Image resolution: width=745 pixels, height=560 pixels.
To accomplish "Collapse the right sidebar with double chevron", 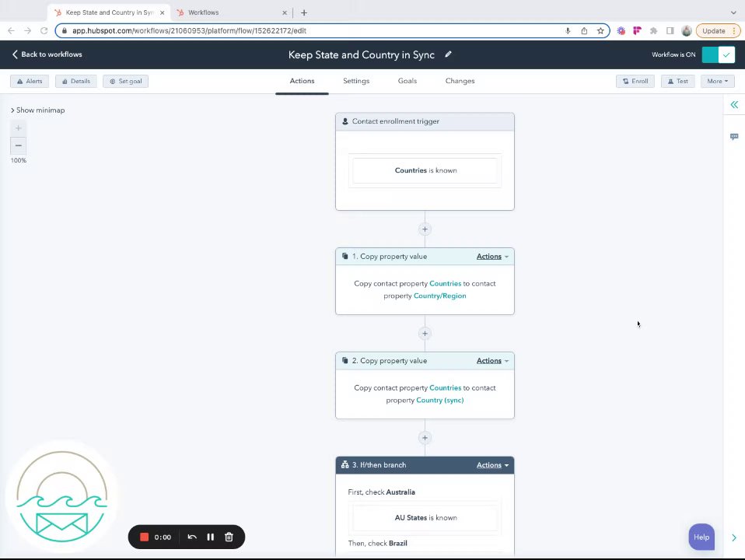I will 734,104.
